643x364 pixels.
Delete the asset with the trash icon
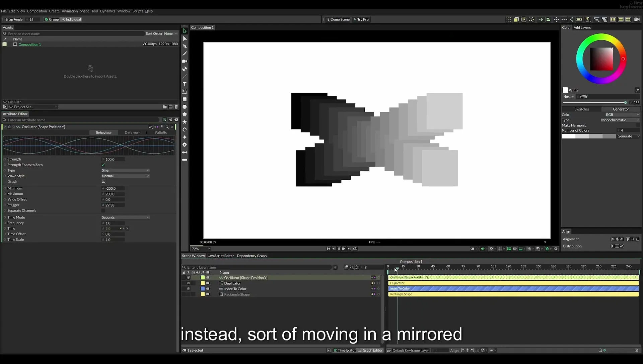(176, 107)
